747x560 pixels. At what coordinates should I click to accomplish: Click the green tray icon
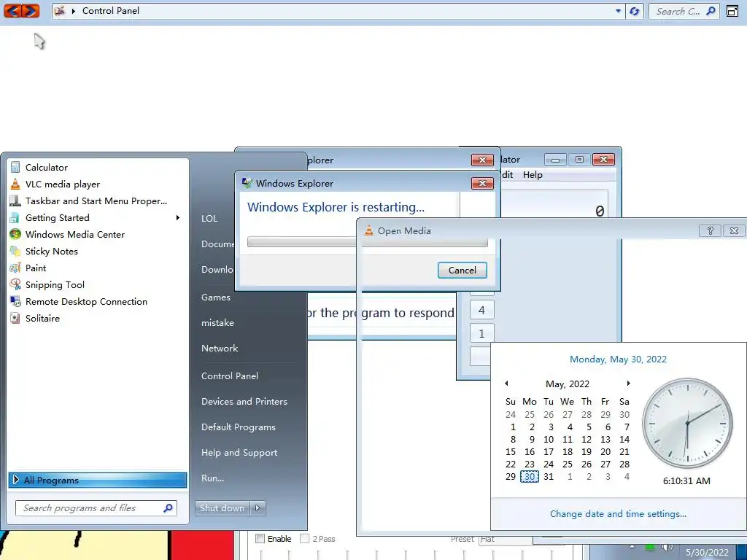coord(649,547)
